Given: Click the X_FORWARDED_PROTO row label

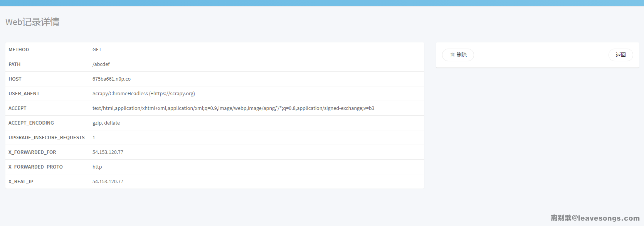Looking at the screenshot, I should point(35,167).
